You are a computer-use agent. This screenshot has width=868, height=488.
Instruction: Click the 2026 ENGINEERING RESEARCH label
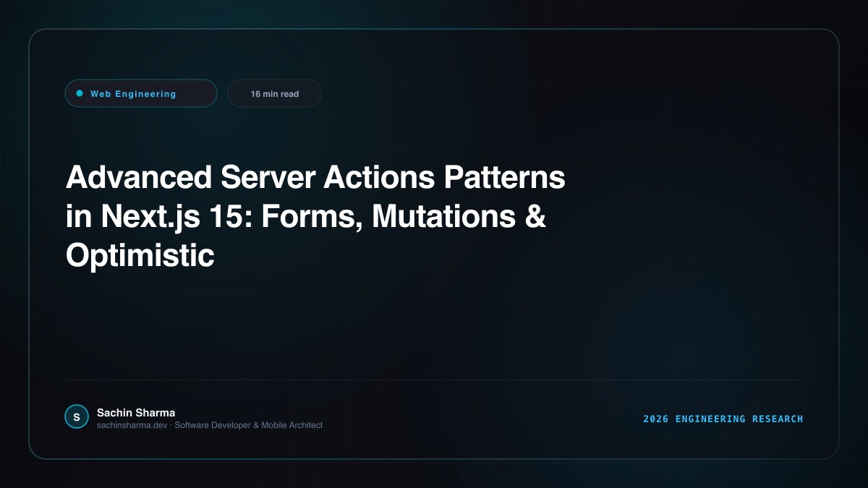tap(723, 419)
